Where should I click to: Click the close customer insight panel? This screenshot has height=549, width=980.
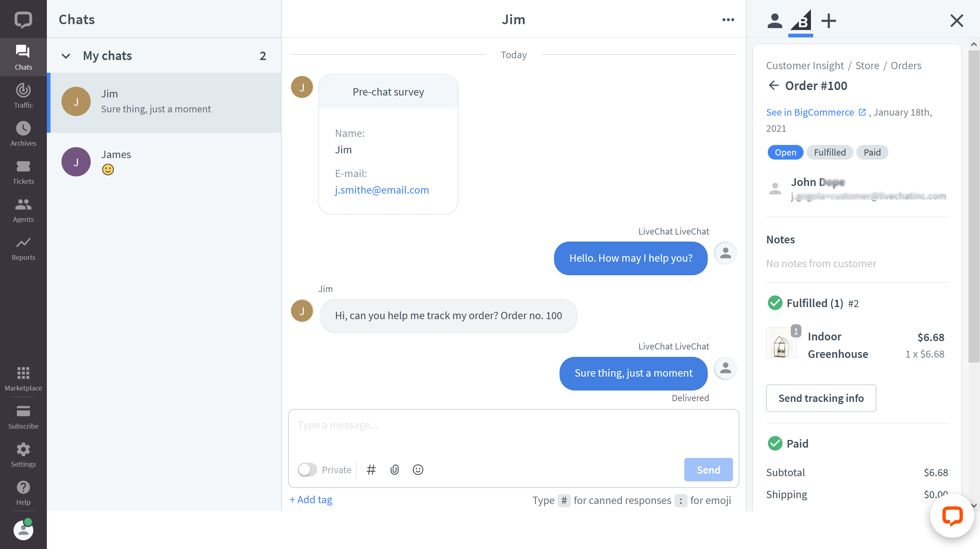coord(957,20)
